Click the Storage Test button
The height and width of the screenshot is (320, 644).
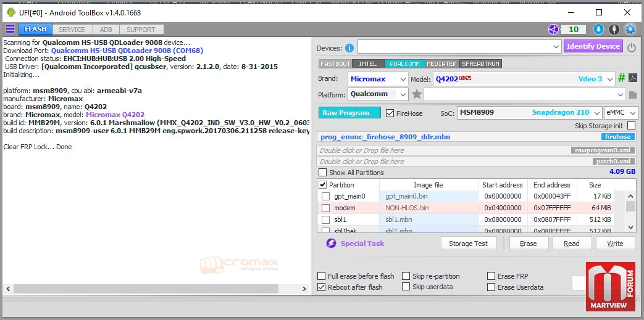tap(468, 244)
